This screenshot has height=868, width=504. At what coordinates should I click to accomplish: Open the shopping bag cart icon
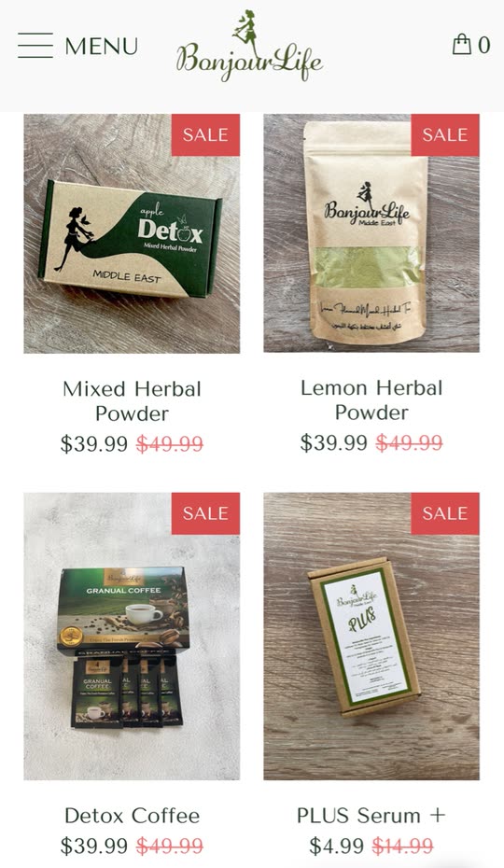coord(461,44)
